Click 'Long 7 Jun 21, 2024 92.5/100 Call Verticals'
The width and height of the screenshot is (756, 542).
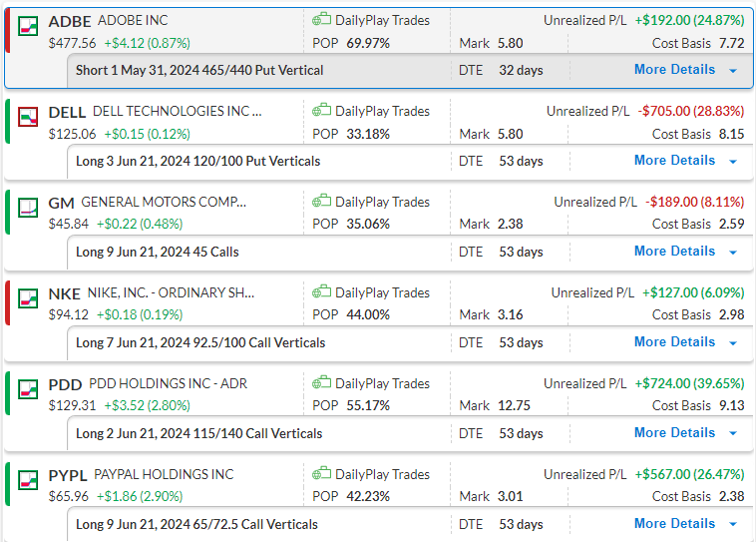(x=200, y=342)
